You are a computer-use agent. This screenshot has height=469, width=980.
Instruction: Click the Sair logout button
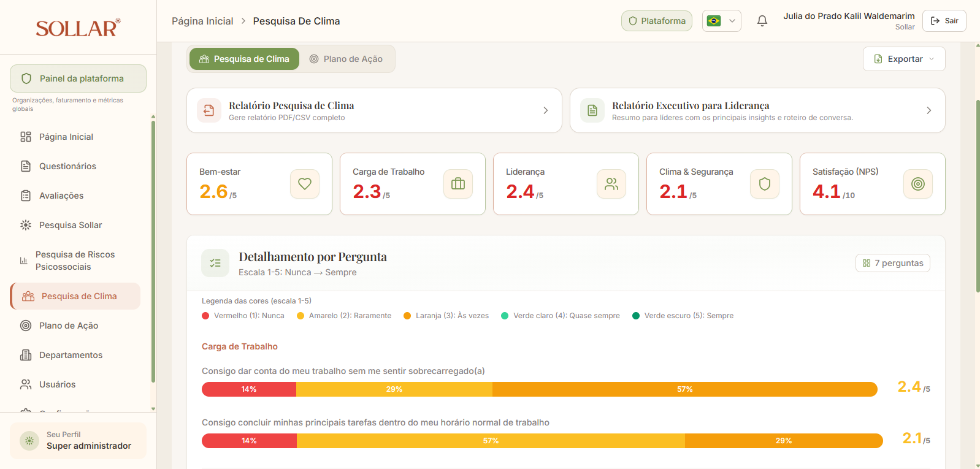click(944, 21)
